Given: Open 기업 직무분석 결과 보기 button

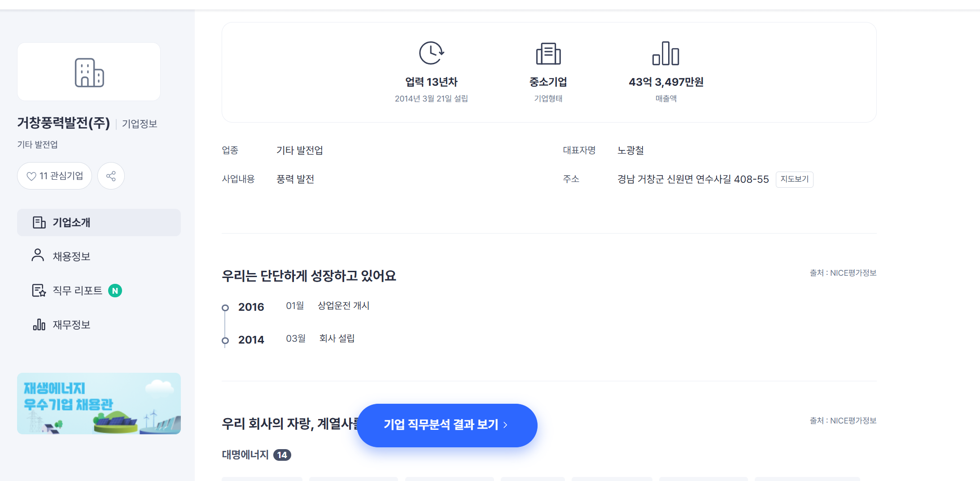Looking at the screenshot, I should (447, 425).
